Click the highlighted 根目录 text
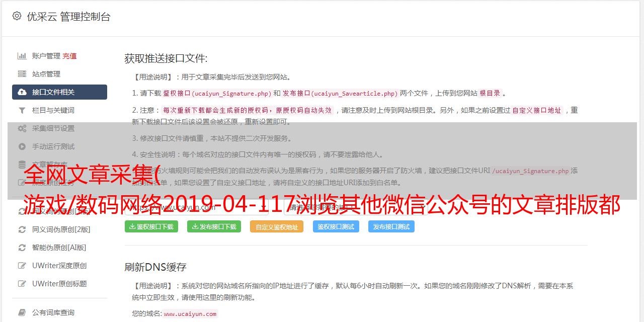The height and width of the screenshot is (322, 644). [x=491, y=93]
